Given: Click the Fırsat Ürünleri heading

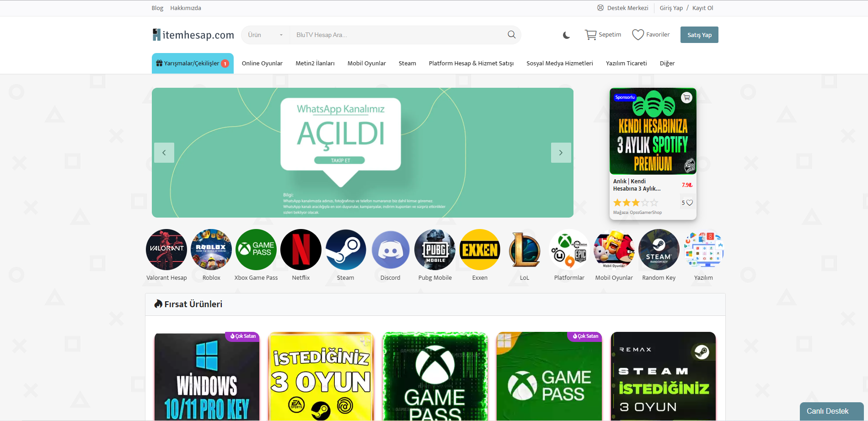Looking at the screenshot, I should 193,304.
